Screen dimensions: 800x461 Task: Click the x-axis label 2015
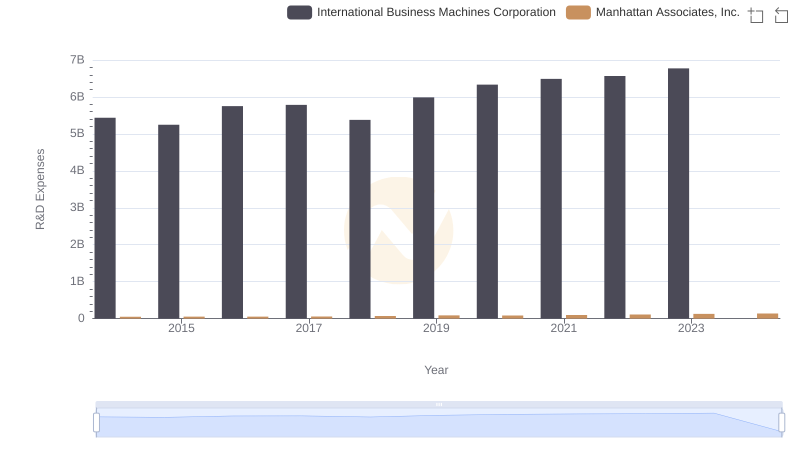point(181,328)
